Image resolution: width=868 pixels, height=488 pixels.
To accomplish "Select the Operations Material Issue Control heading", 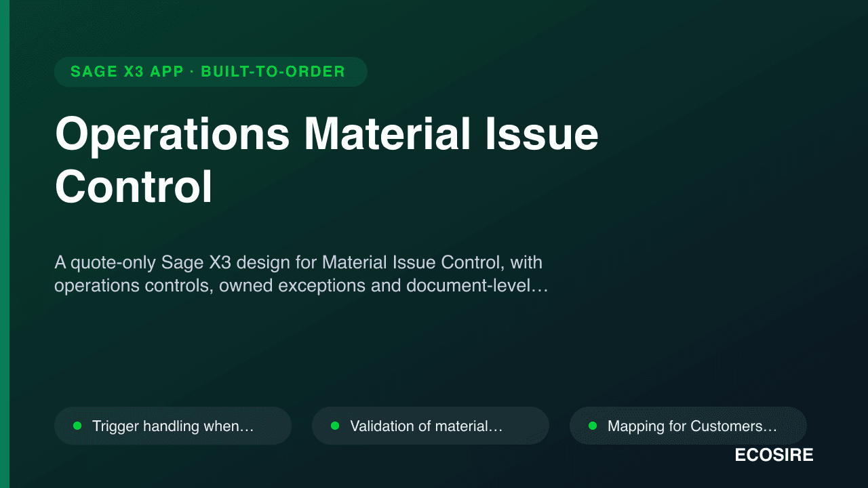I will [327, 161].
